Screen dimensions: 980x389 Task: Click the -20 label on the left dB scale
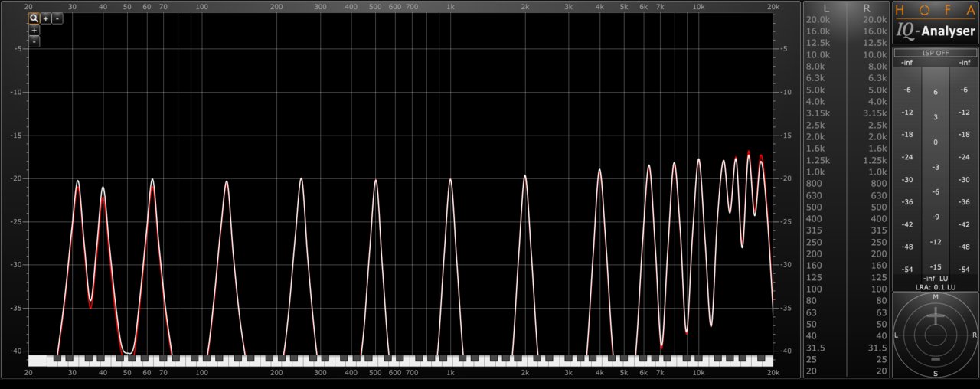click(x=18, y=178)
